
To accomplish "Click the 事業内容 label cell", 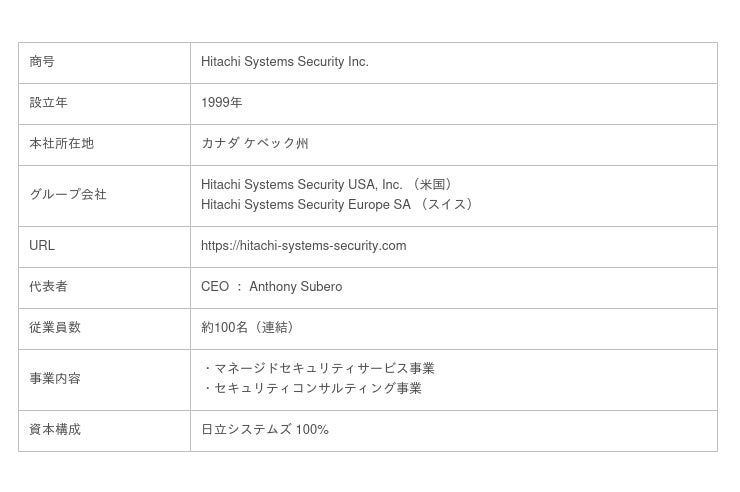I will click(x=55, y=379).
